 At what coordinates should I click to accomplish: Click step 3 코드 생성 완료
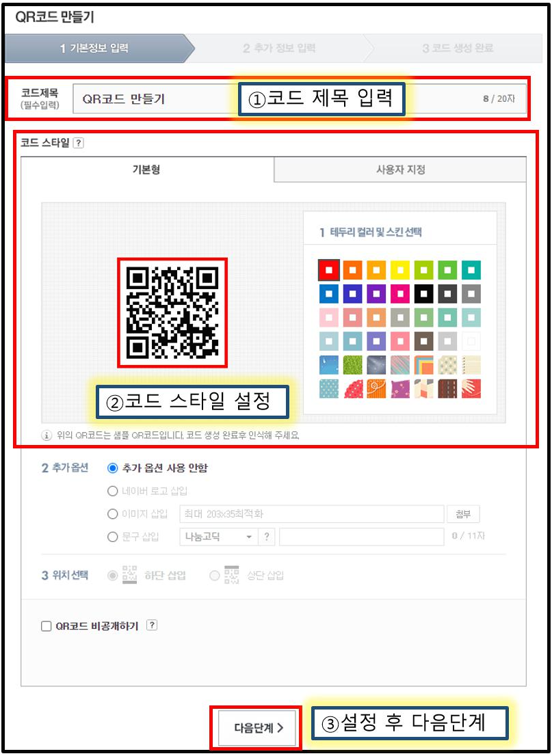click(458, 49)
